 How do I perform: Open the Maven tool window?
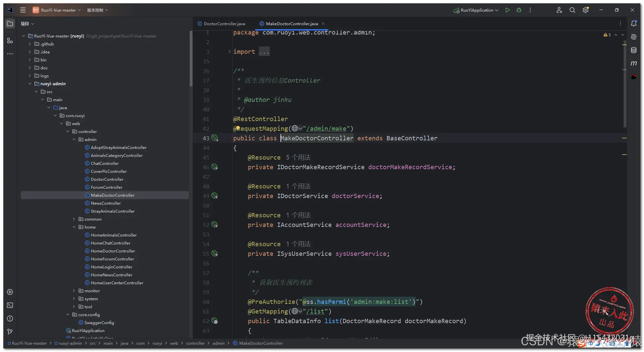(x=634, y=63)
